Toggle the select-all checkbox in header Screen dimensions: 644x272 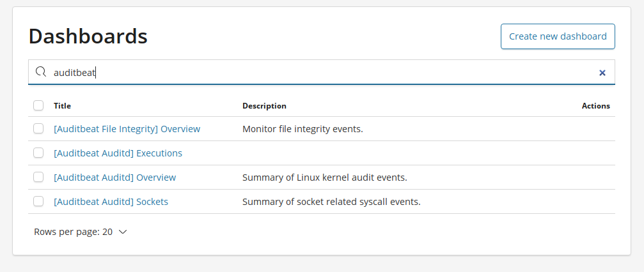click(x=38, y=105)
